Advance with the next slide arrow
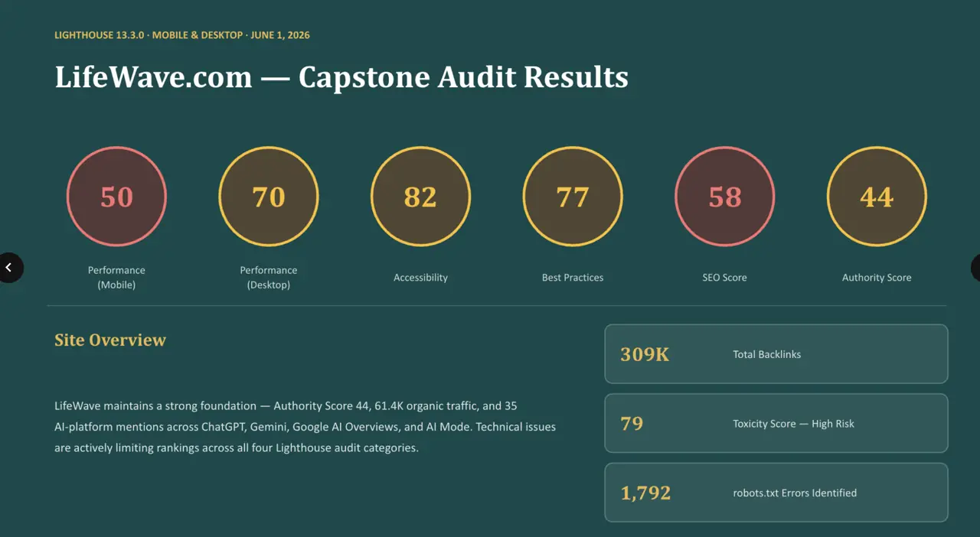Screen dimensions: 980x537 (975, 268)
